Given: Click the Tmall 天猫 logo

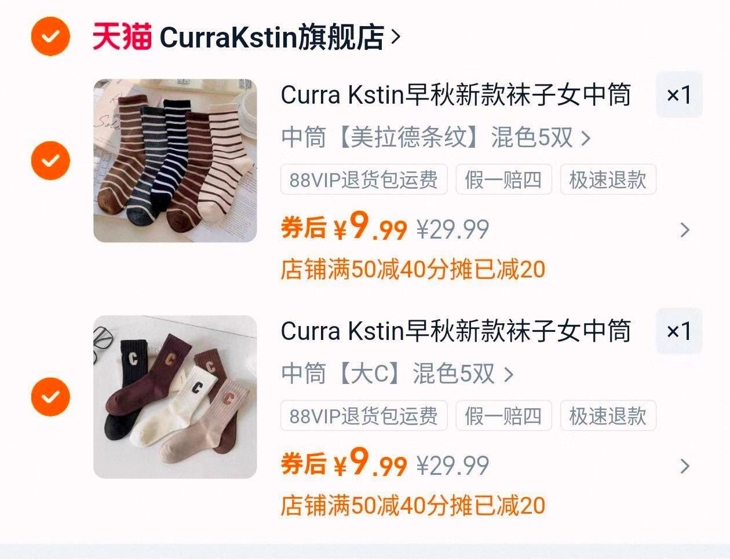Looking at the screenshot, I should [x=122, y=36].
